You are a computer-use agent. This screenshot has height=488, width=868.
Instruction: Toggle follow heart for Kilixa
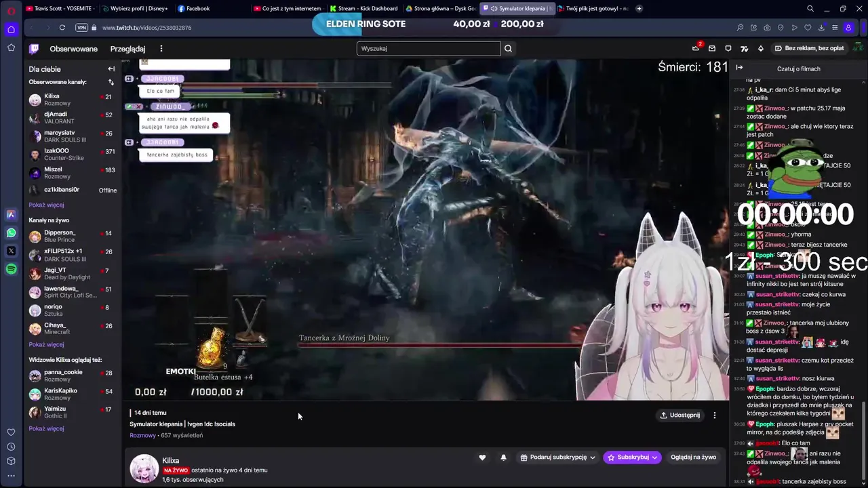coord(482,457)
